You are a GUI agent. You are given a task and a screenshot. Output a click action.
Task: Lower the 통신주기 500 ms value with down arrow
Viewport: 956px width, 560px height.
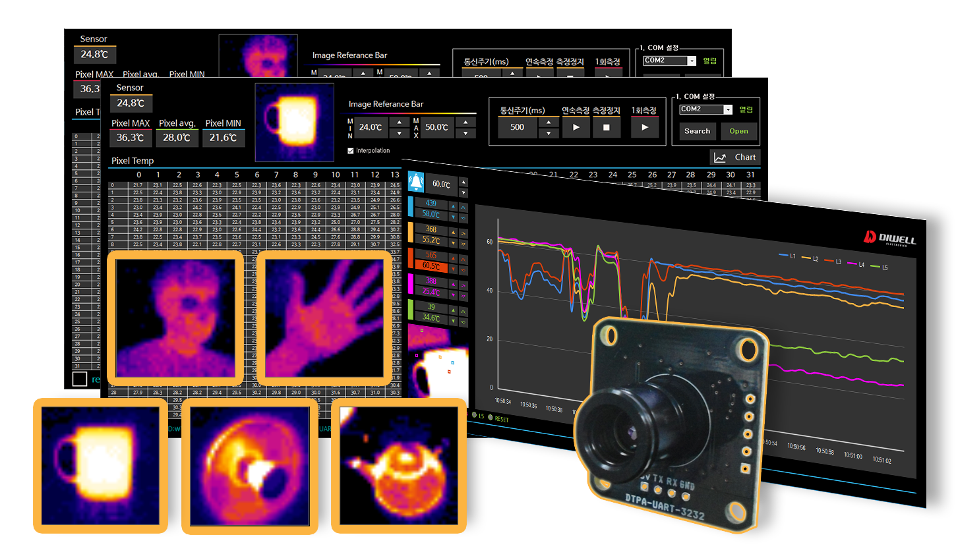pos(549,133)
